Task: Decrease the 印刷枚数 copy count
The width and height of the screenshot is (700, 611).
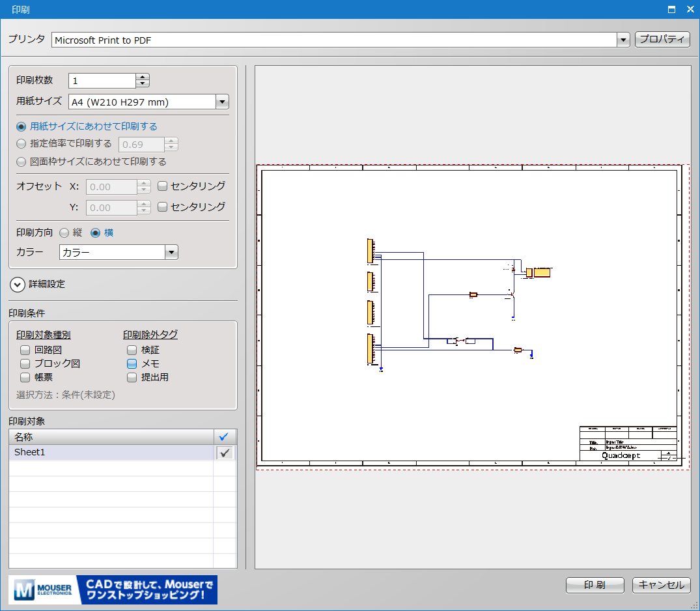Action: coord(143,84)
